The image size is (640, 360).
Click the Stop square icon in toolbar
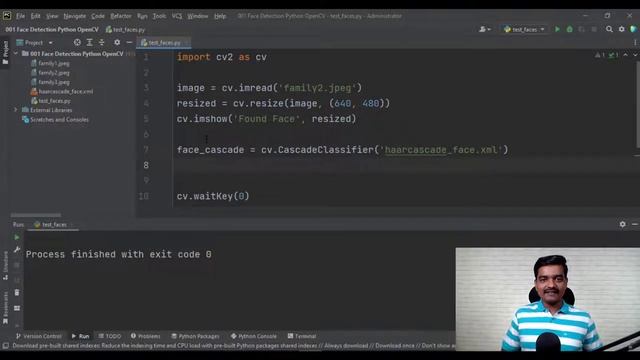click(x=594, y=29)
